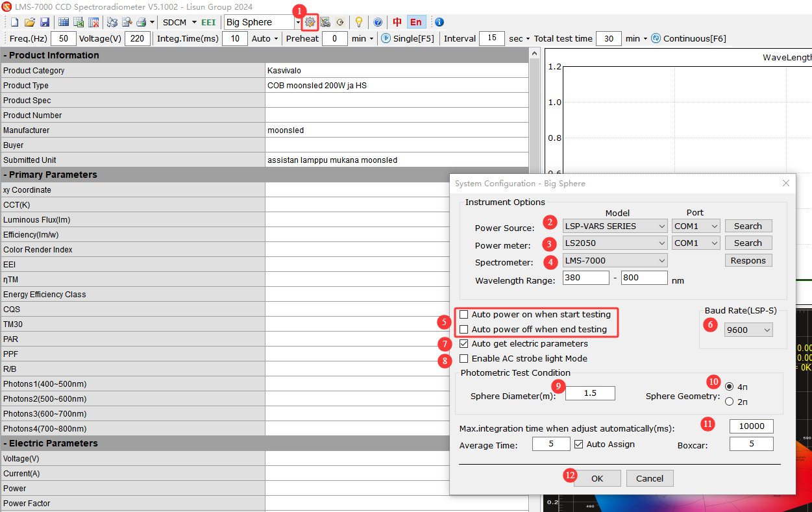This screenshot has width=812, height=512.
Task: Click the blue data table icon
Action: click(x=64, y=22)
